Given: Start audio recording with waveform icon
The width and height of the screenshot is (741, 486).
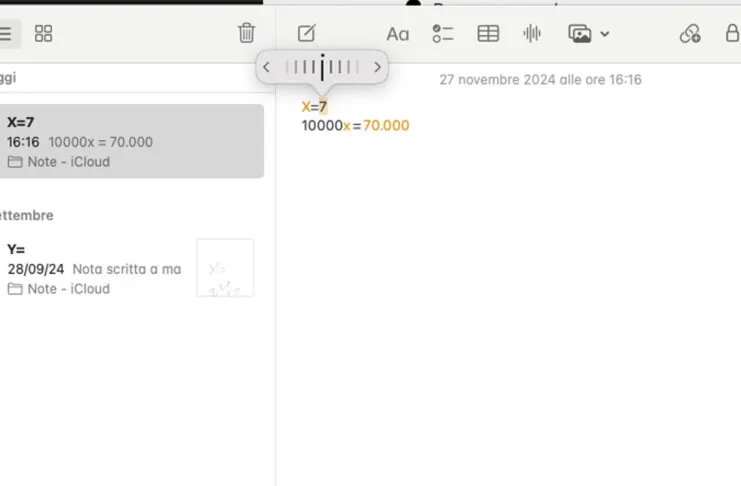Looking at the screenshot, I should (532, 34).
